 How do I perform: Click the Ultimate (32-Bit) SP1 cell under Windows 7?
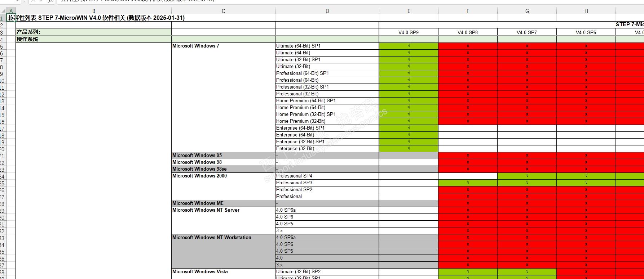pos(327,60)
